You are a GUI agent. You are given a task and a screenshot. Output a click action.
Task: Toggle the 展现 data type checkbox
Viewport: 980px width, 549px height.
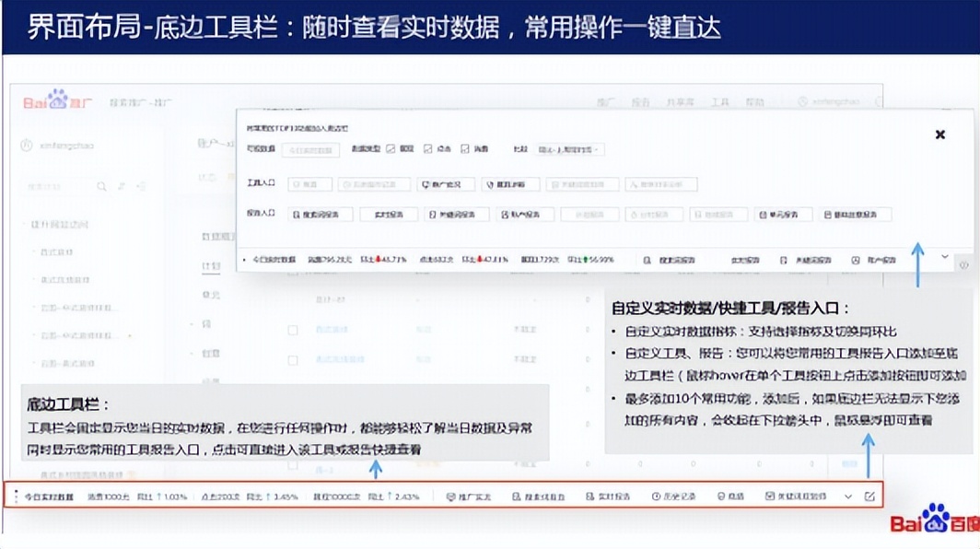coord(391,149)
